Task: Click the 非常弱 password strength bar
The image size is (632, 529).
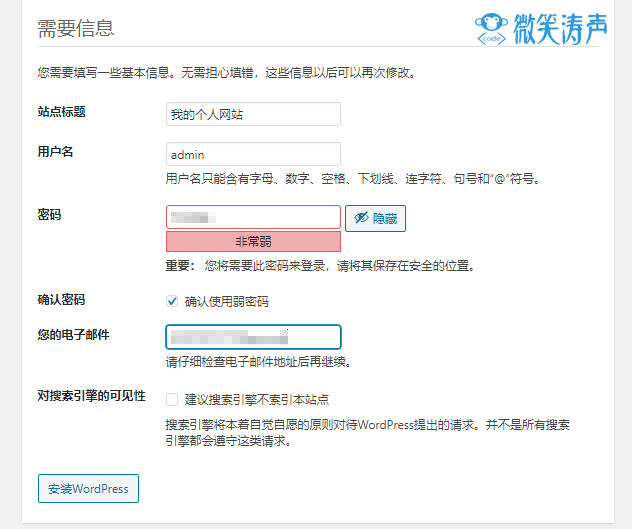Action: [x=253, y=241]
